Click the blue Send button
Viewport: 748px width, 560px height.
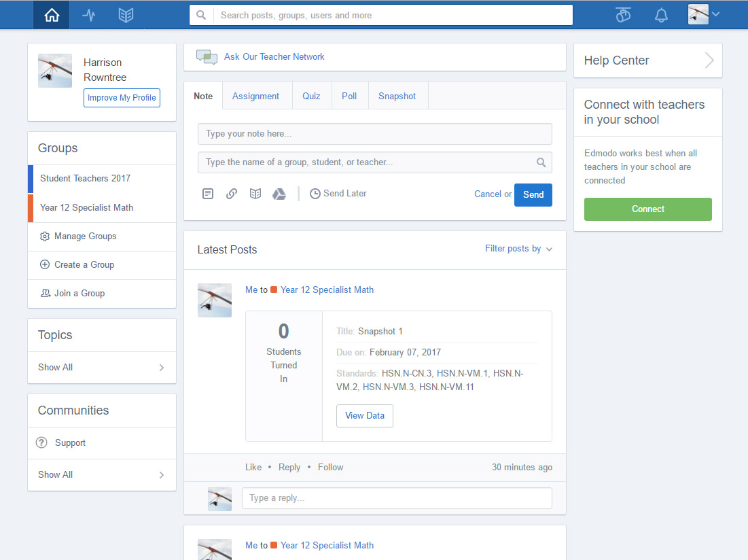(533, 194)
